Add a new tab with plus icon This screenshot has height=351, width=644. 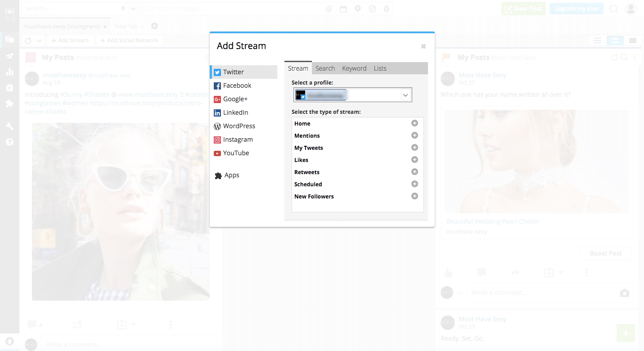click(x=154, y=26)
